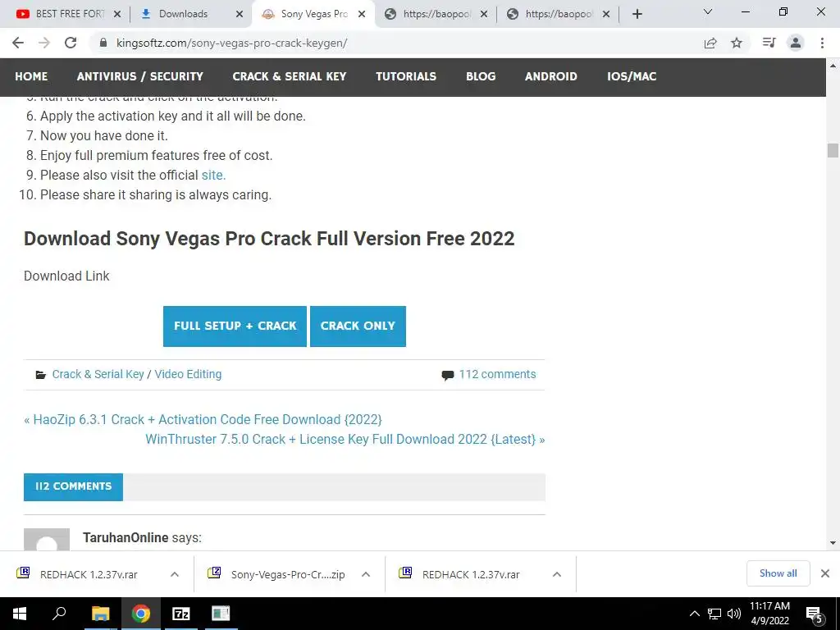The width and height of the screenshot is (840, 630).
Task: Open the Chrome profile avatar
Action: [796, 43]
